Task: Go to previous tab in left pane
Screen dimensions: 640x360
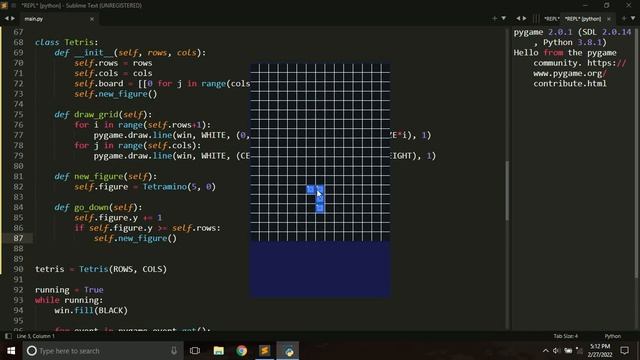Action: pyautogui.click(x=7, y=18)
